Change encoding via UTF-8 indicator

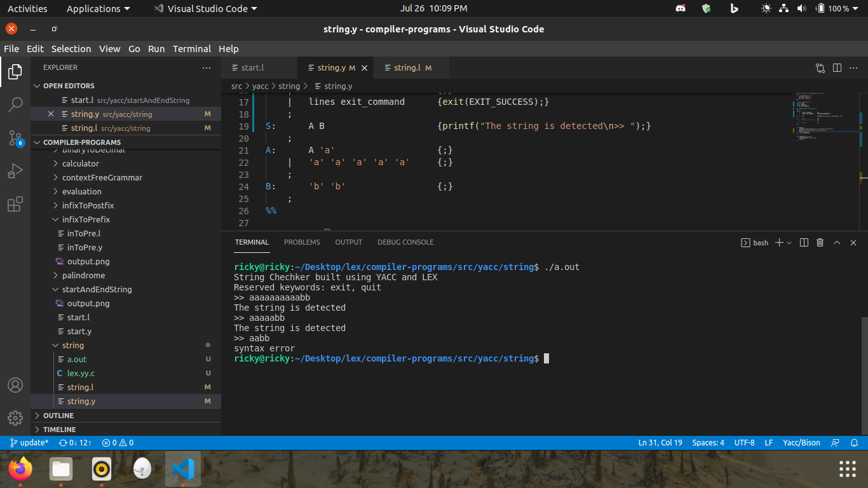[744, 443]
